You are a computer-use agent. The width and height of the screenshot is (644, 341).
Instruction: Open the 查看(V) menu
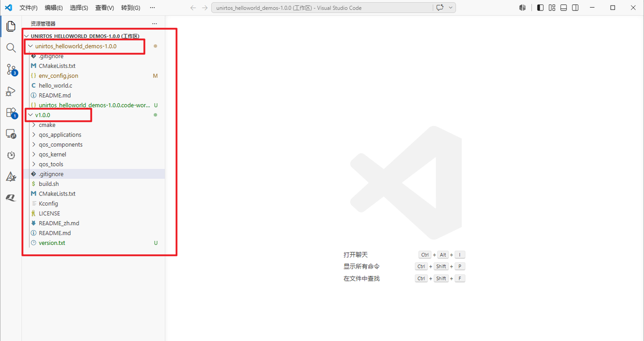(105, 8)
